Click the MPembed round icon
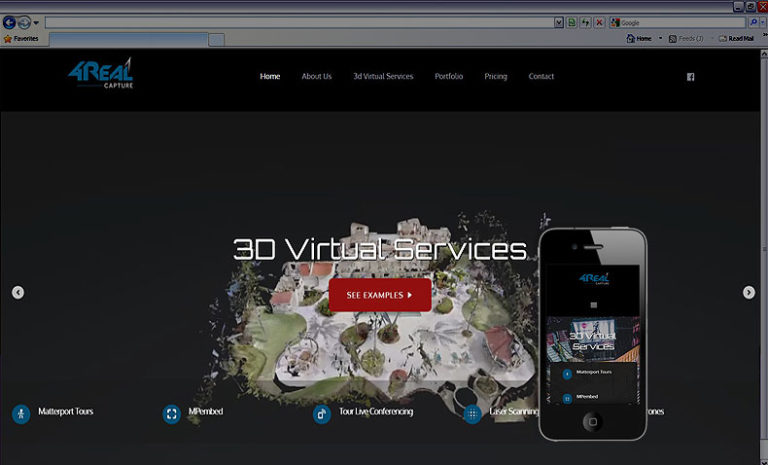768x465 pixels. tap(171, 414)
